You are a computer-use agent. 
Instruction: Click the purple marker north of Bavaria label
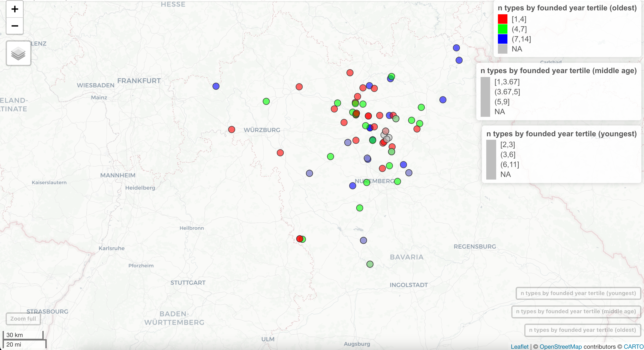363,240
